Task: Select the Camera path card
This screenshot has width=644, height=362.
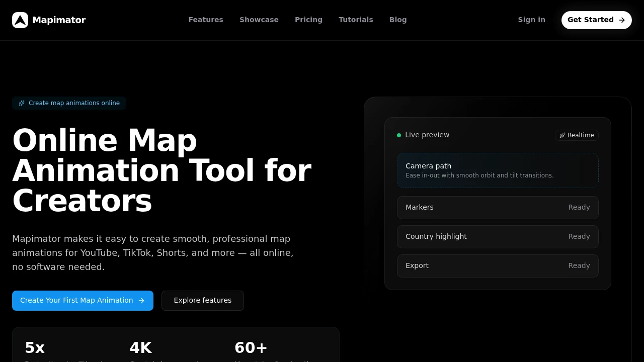Action: click(498, 170)
